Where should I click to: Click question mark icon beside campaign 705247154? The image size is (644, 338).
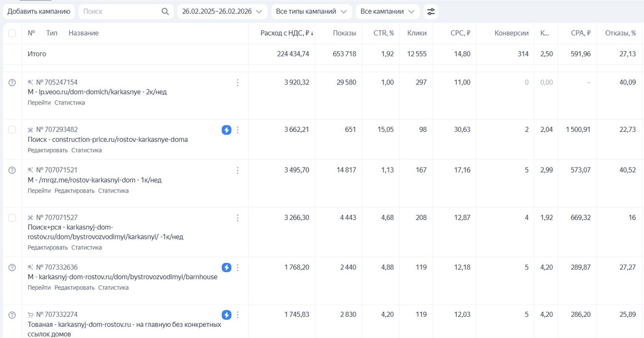(x=12, y=82)
